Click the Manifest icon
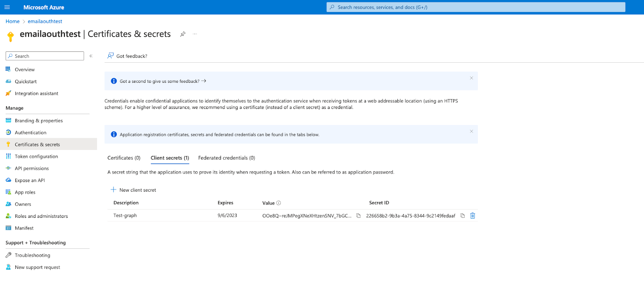Image resolution: width=644 pixels, height=301 pixels. 8,228
